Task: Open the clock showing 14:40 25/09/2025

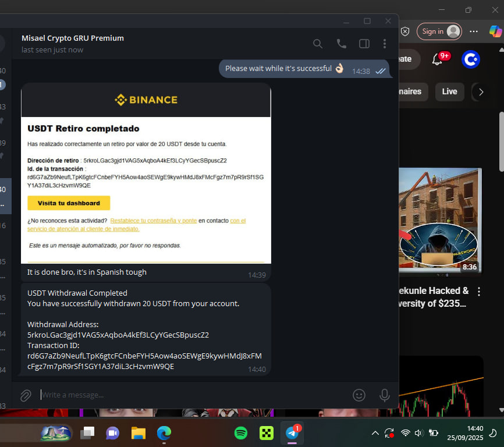Action: pyautogui.click(x=465, y=433)
